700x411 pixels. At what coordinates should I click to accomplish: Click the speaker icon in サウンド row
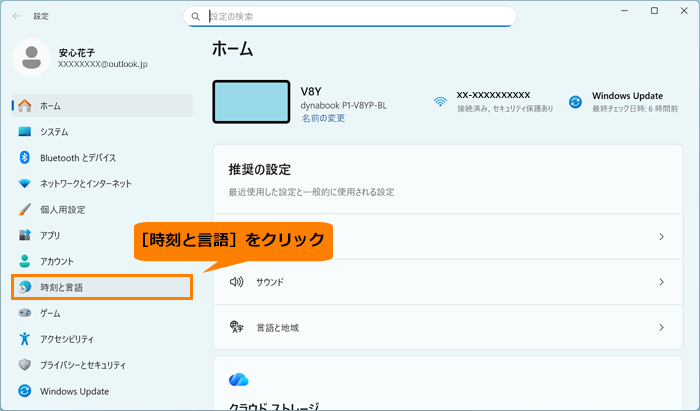point(236,282)
